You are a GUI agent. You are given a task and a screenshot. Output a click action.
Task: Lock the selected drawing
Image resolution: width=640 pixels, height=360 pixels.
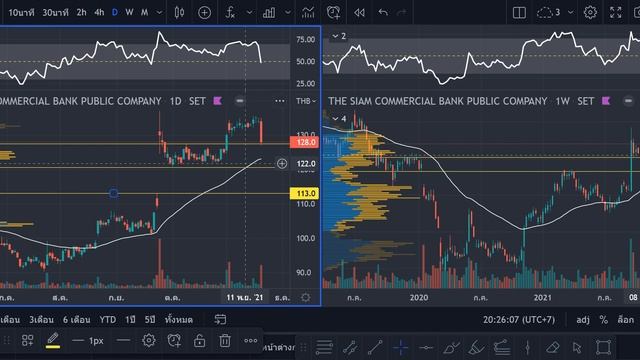coord(200,340)
